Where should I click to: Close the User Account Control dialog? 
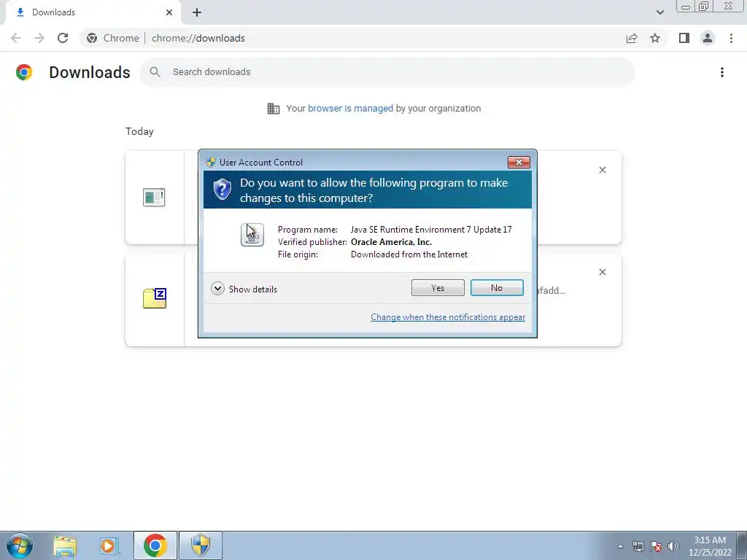[x=519, y=163]
